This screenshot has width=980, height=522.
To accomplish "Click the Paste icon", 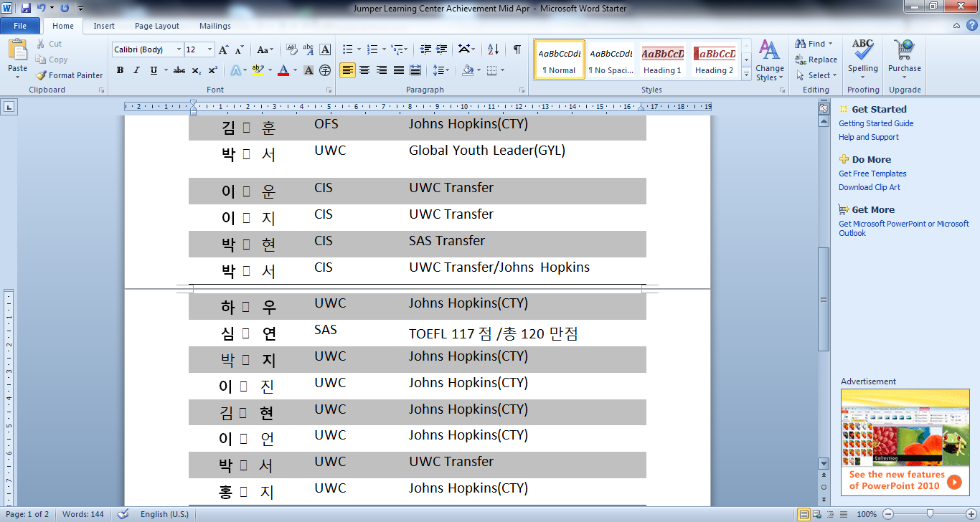I will [17, 50].
